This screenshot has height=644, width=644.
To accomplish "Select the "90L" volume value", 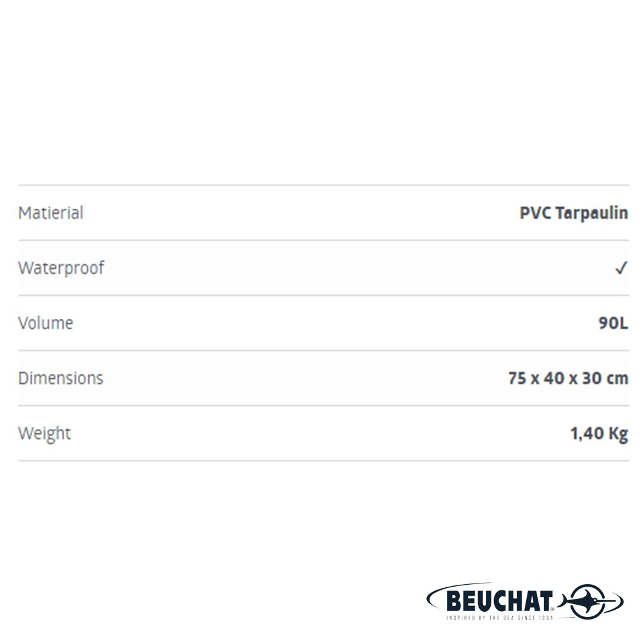I will click(613, 323).
